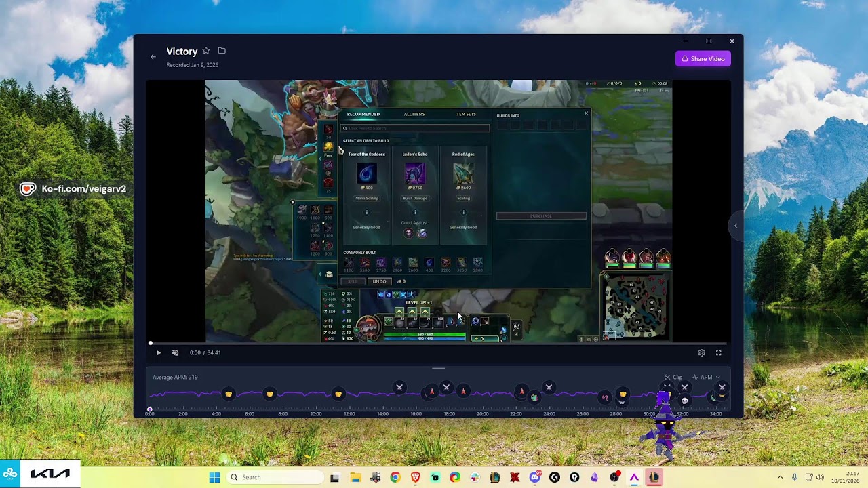This screenshot has width=868, height=488.
Task: Click the Average APM: 219 label
Action: click(175, 378)
